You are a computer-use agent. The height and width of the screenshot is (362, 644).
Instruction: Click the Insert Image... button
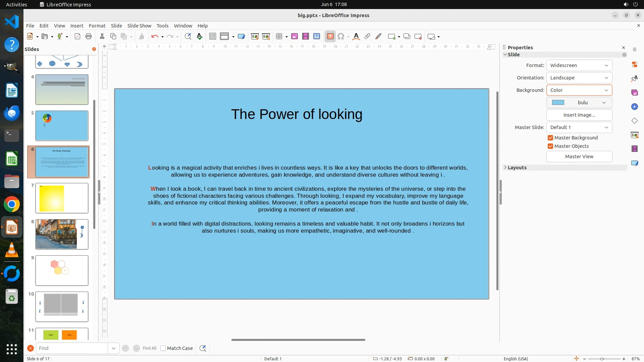tap(579, 115)
